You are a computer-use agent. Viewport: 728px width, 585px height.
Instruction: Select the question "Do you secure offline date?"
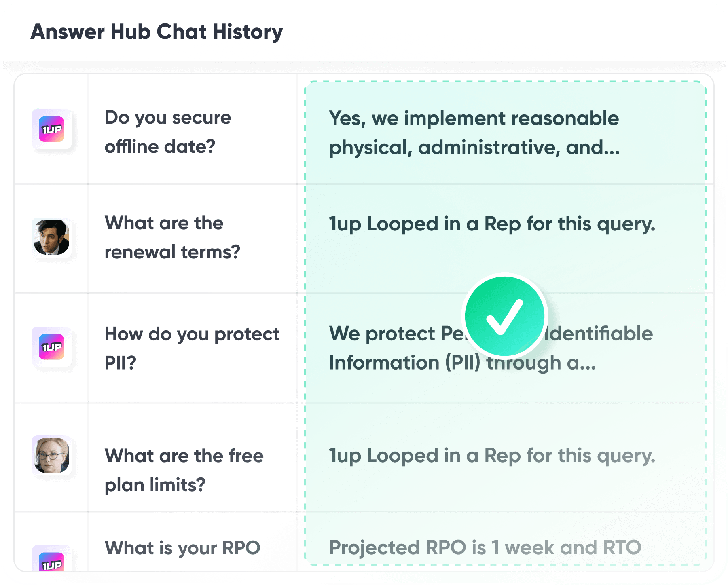(x=167, y=132)
